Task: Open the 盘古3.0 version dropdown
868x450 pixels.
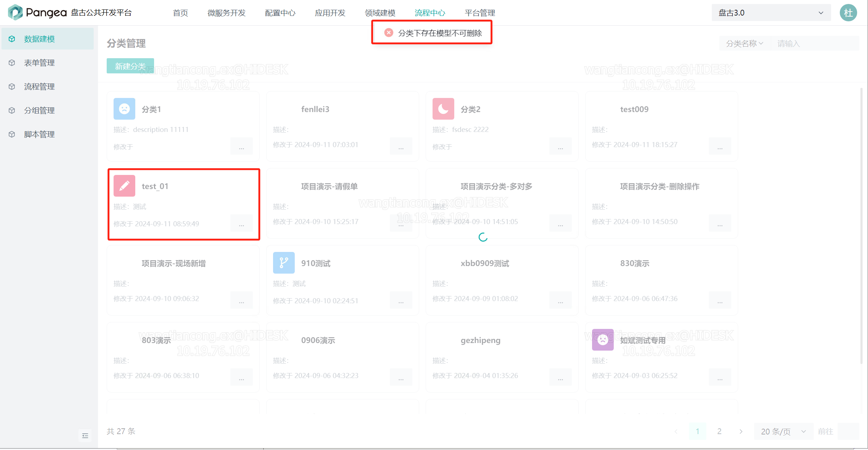Action: tap(771, 13)
